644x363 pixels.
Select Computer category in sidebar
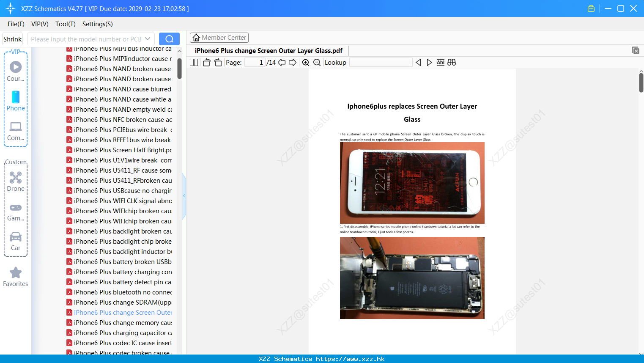[16, 131]
